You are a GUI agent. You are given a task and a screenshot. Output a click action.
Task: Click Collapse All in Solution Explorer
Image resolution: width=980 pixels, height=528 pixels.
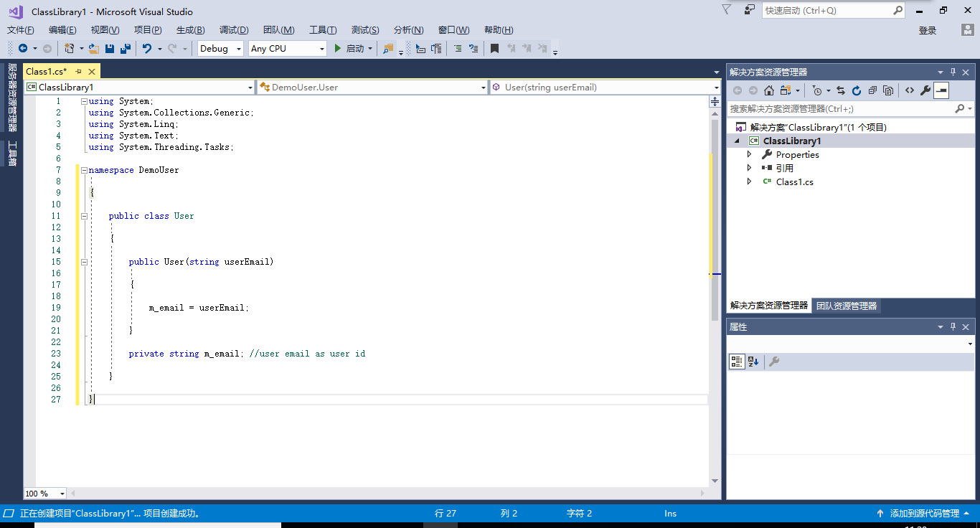click(872, 90)
